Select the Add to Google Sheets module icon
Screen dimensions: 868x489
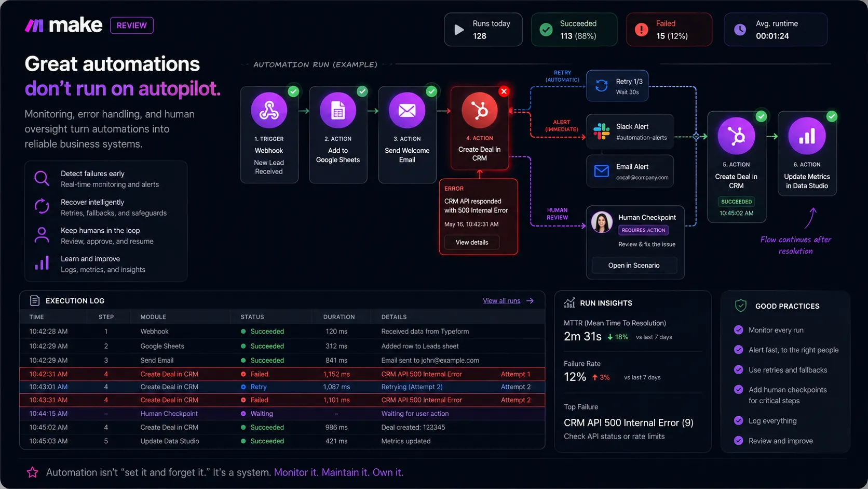click(338, 110)
